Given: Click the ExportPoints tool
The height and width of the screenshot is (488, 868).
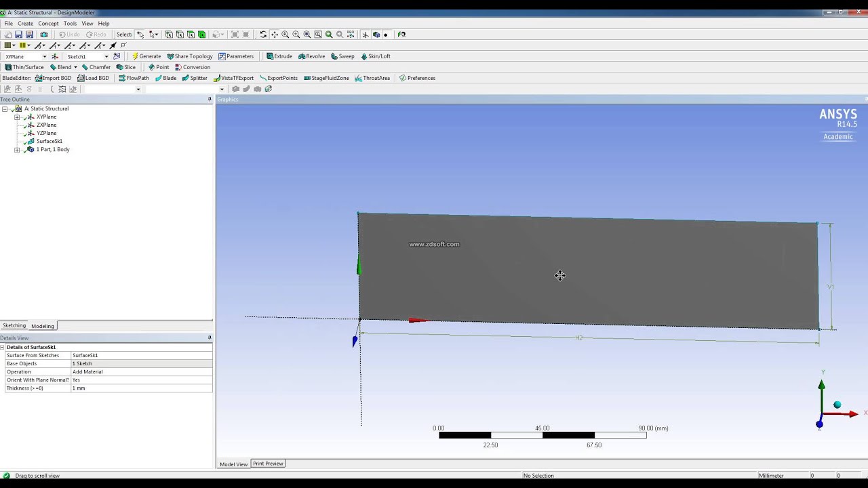Looking at the screenshot, I should coord(279,78).
